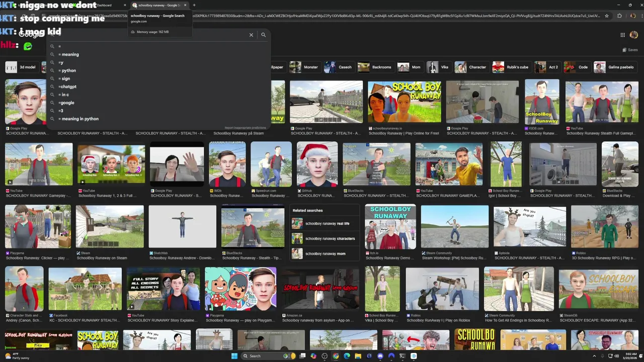Viewport: 644px width, 362px height.
Task: Filter images by '3d model' chip
Action: tap(22, 67)
